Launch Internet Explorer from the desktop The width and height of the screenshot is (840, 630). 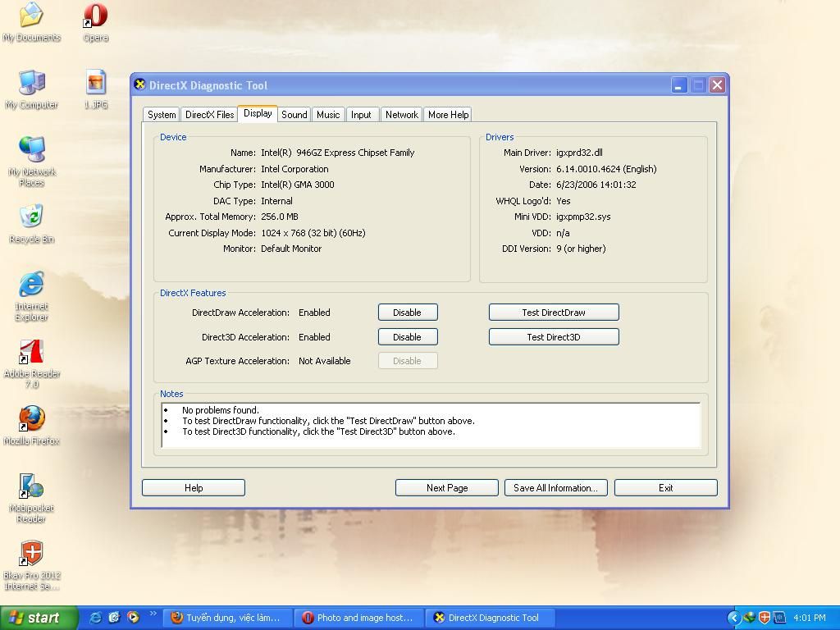pos(31,295)
